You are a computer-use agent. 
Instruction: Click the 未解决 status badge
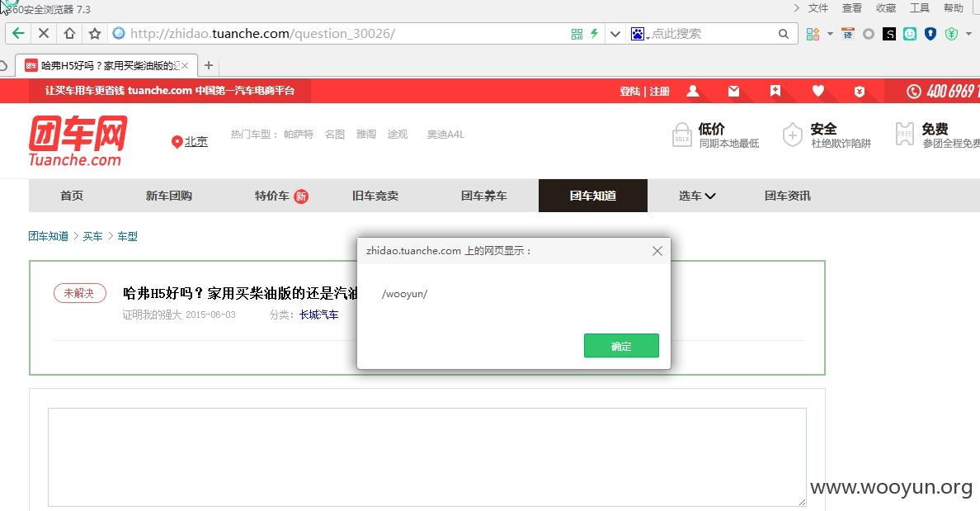(x=79, y=293)
